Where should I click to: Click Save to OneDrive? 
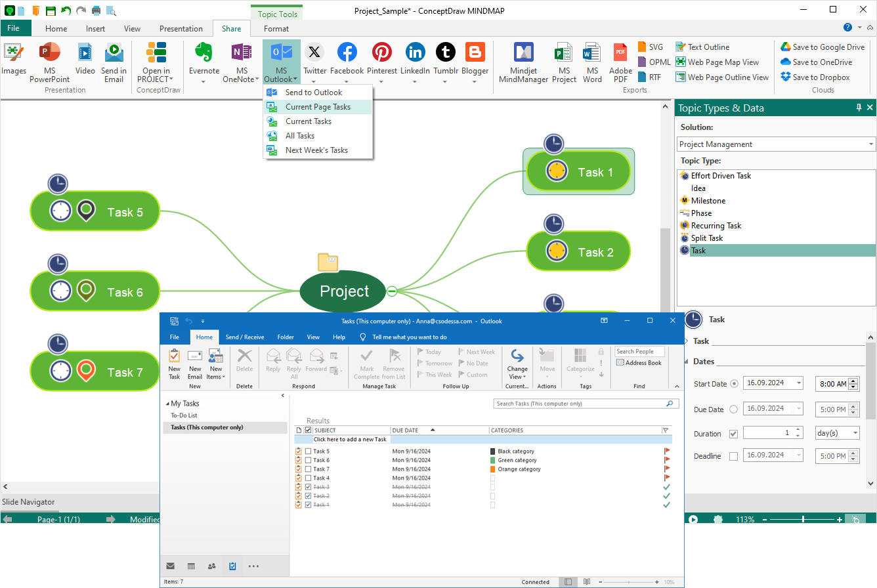pos(816,62)
